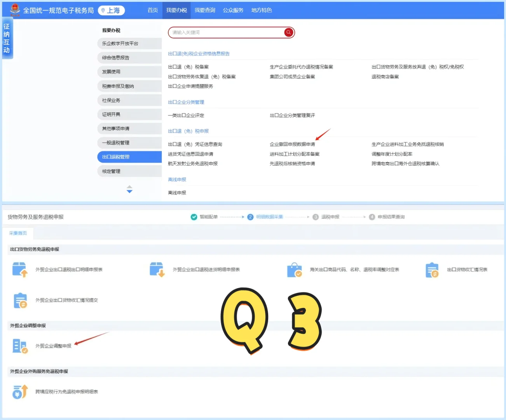Viewport: 506px width, 420px height.
Task: Open 外贸企业出口退税进货明细申报表 via its icon
Action: [157, 269]
